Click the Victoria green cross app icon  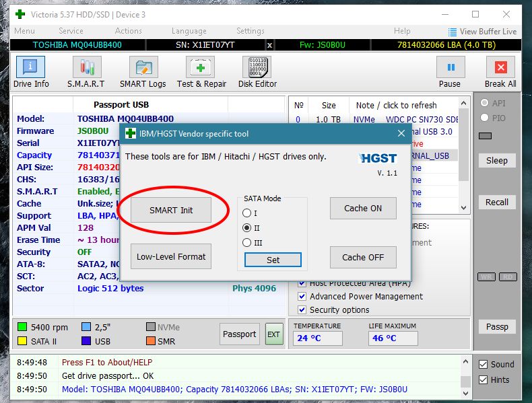pyautogui.click(x=20, y=14)
